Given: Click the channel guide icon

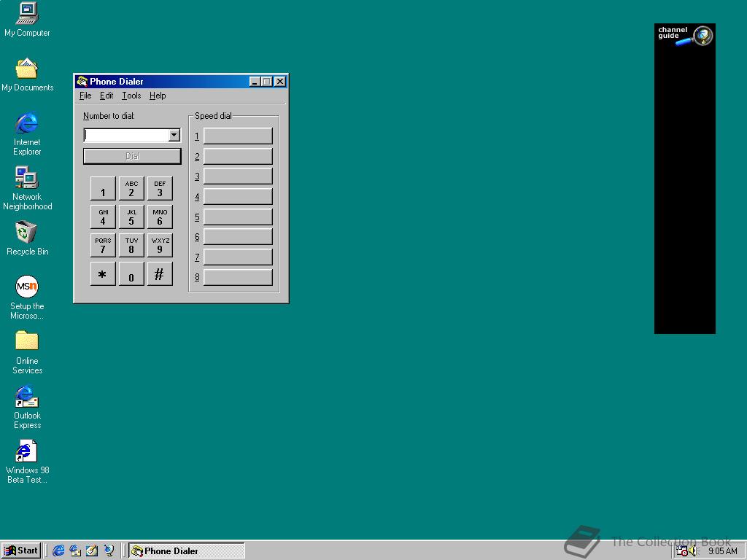Looking at the screenshot, I should (x=685, y=36).
